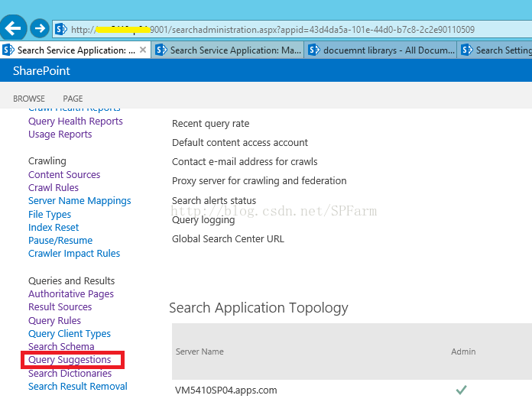This screenshot has width=532, height=405.
Task: Click the Crawling section heading
Action: click(47, 161)
